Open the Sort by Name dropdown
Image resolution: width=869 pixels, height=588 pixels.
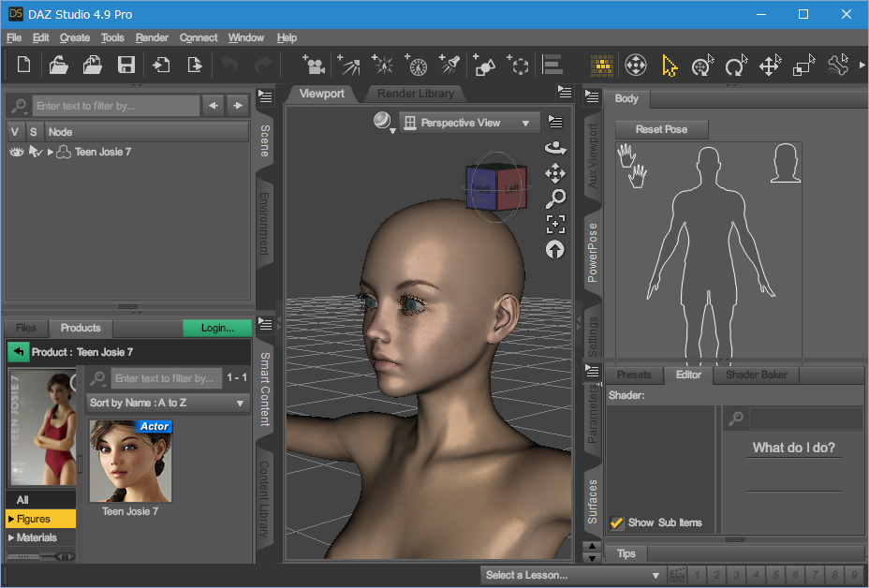167,403
